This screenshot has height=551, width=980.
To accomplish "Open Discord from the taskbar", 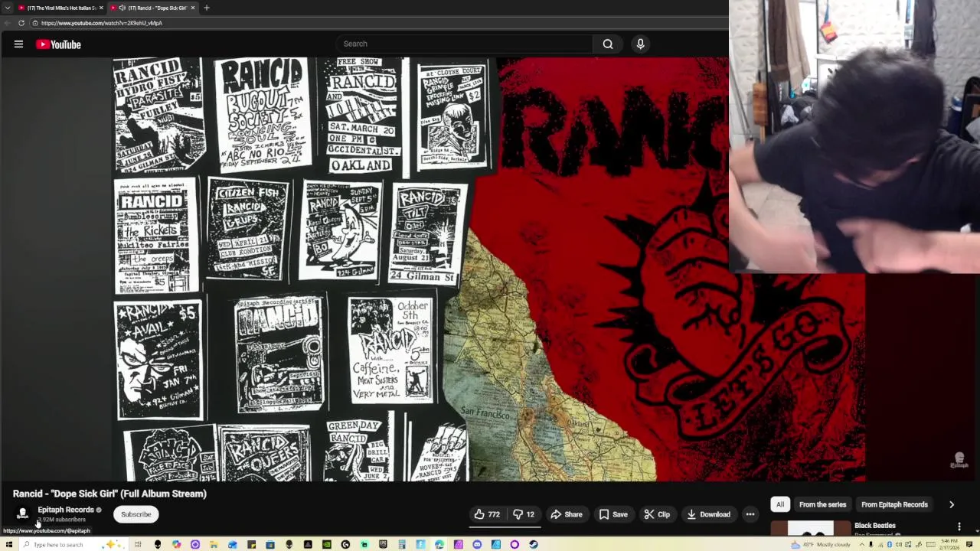I will pos(477,545).
